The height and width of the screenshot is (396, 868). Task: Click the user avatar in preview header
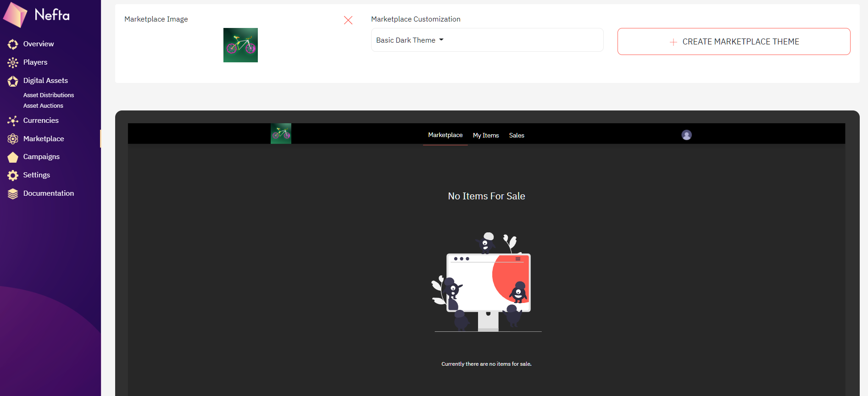[x=686, y=135]
